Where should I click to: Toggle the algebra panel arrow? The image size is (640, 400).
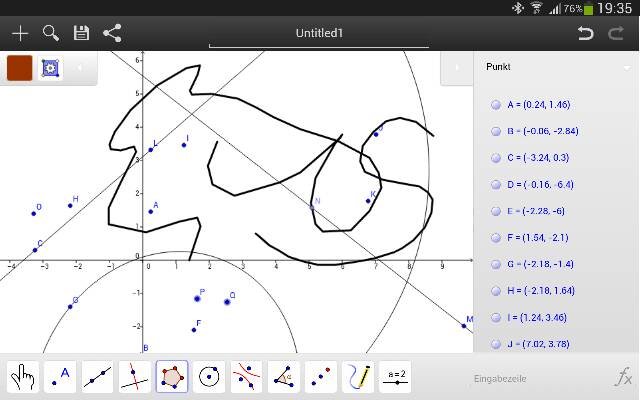click(457, 68)
